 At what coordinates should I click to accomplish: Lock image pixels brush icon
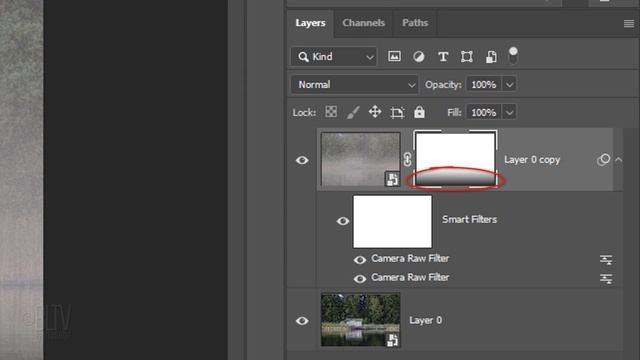353,112
